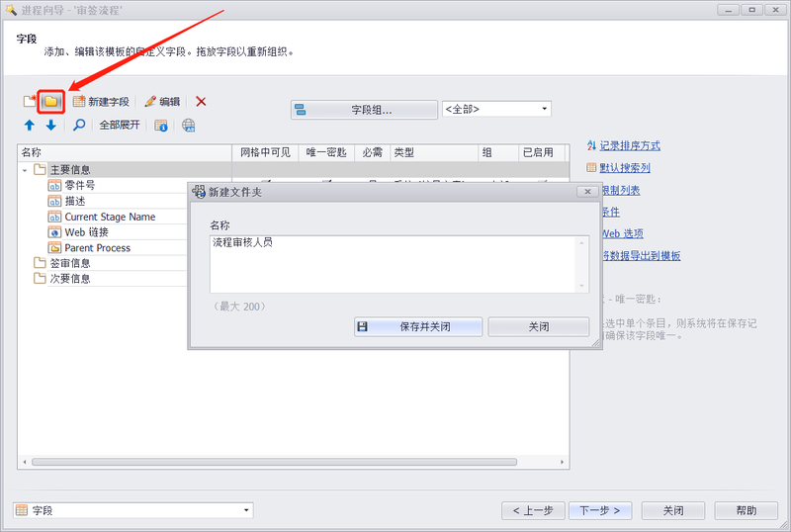Click the name box scroll-up arrow
The image size is (791, 532).
pos(582,243)
